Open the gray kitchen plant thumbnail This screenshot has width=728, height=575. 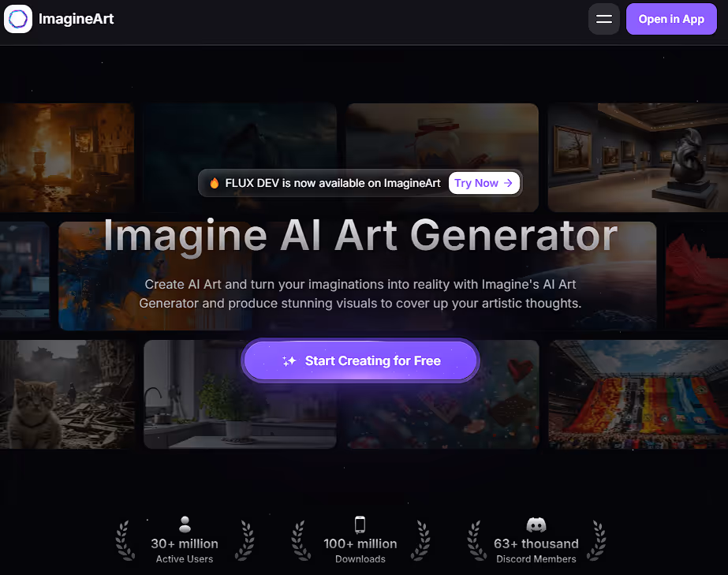[240, 394]
